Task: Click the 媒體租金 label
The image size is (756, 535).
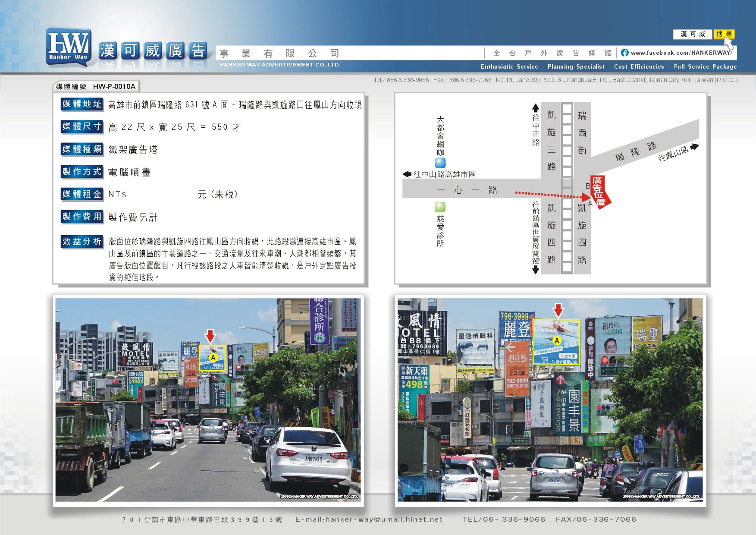Action: pos(82,194)
